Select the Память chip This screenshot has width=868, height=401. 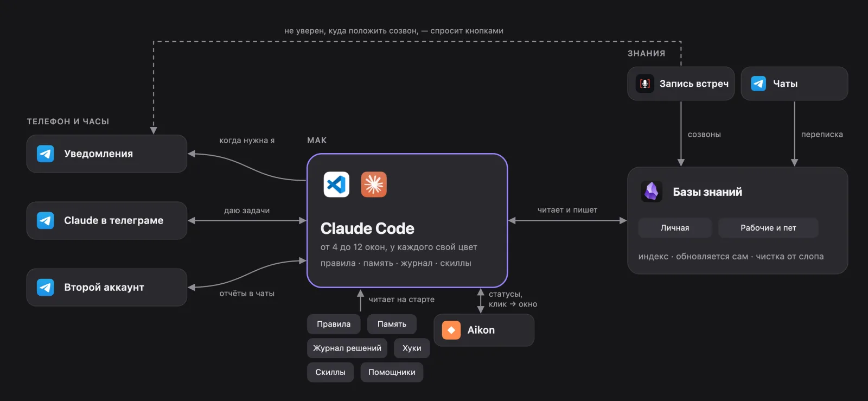click(392, 324)
